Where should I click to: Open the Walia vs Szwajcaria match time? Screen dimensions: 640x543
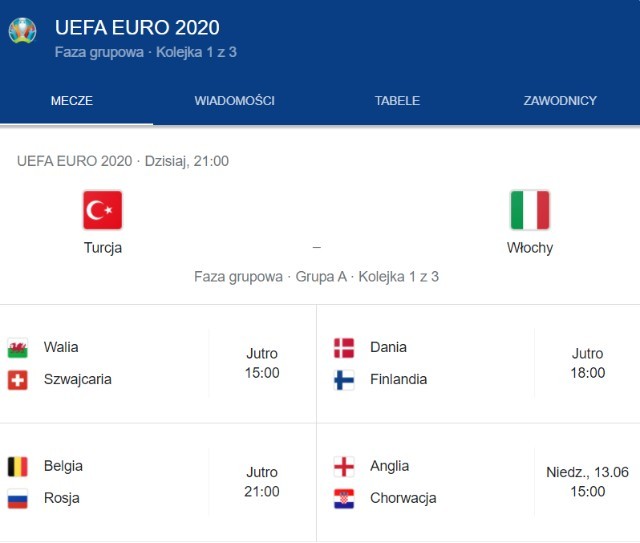262,363
